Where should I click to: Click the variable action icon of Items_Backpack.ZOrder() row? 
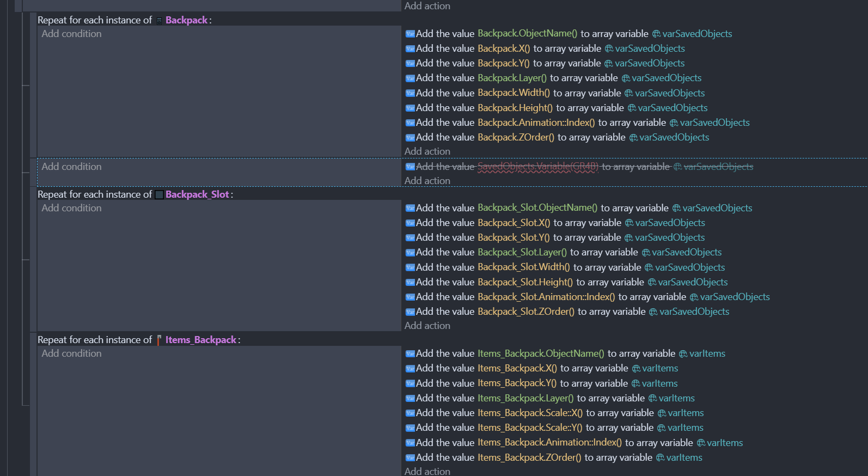pos(410,458)
